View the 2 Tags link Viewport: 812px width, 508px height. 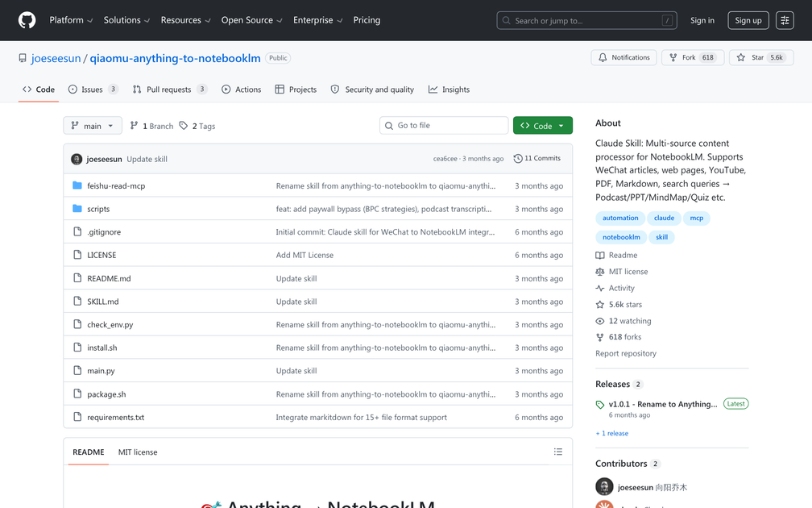[x=197, y=126]
